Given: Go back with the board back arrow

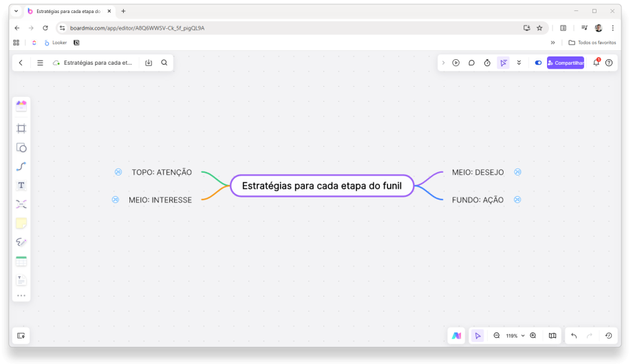Looking at the screenshot, I should (x=21, y=63).
